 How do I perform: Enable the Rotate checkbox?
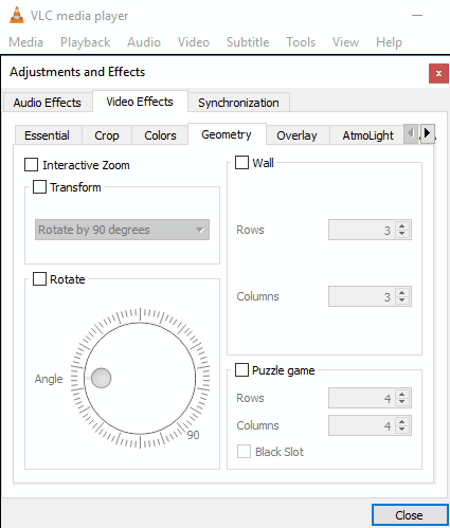(x=39, y=279)
